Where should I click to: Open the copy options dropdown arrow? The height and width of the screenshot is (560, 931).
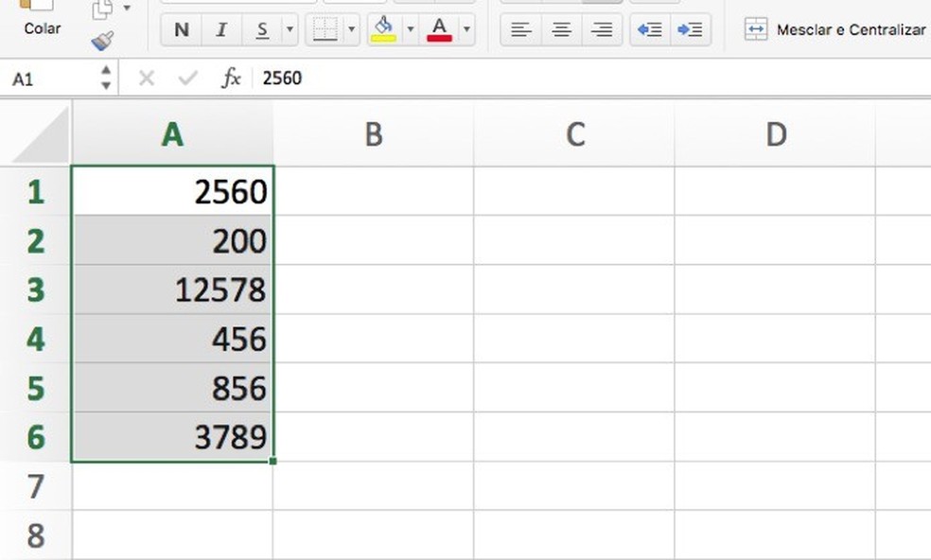(127, 9)
